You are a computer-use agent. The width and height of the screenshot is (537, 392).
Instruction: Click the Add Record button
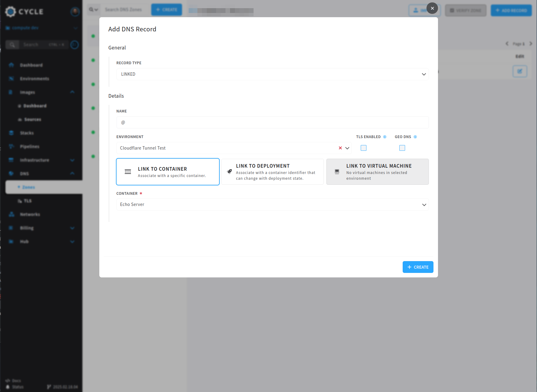[x=511, y=11]
